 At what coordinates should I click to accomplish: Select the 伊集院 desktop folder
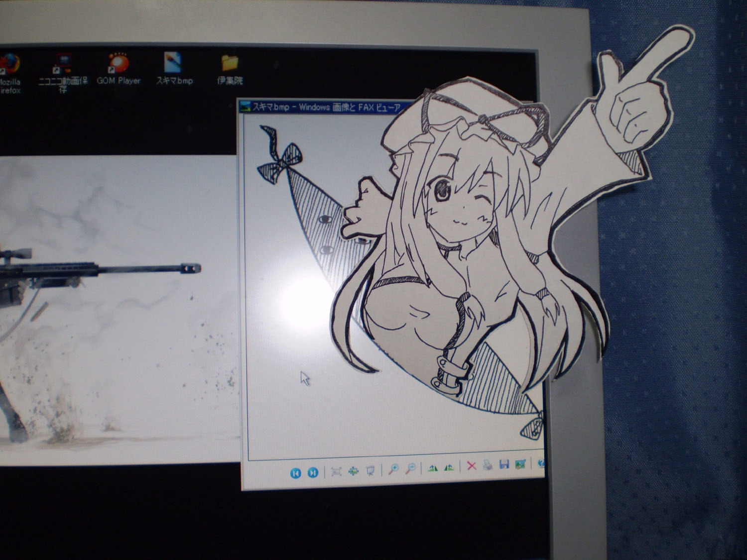pos(230,69)
